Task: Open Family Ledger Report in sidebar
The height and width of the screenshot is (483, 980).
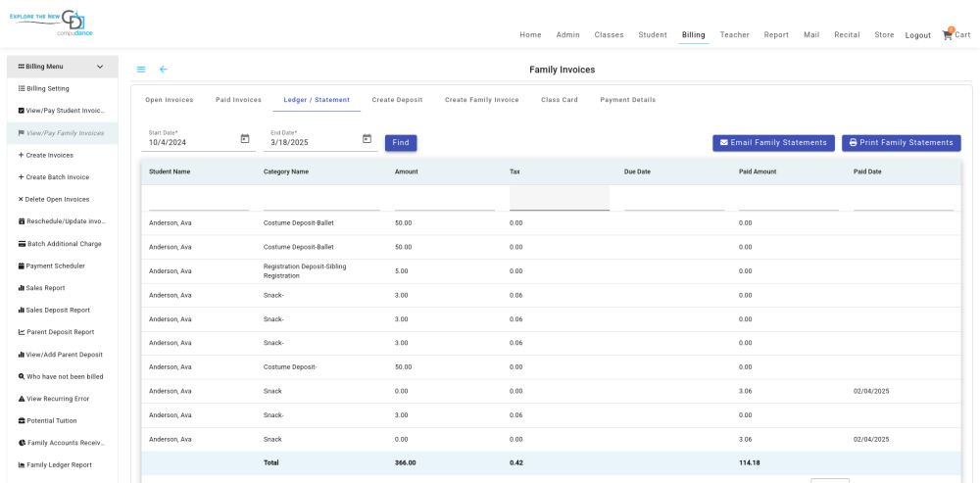Action: 55,465
